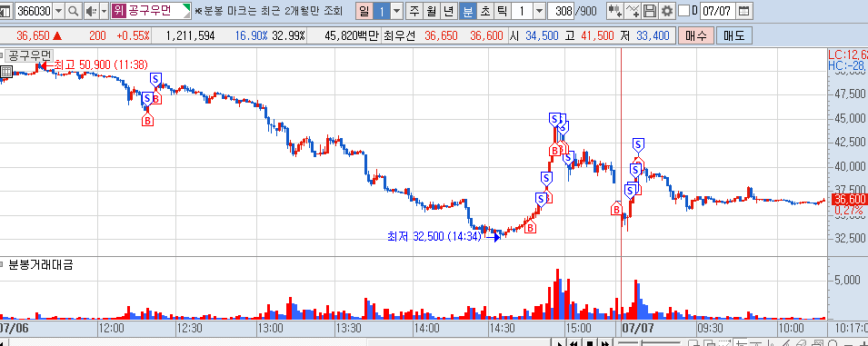868x346 pixels.
Task: Select the 틱 tick chart tab
Action: coord(502,11)
